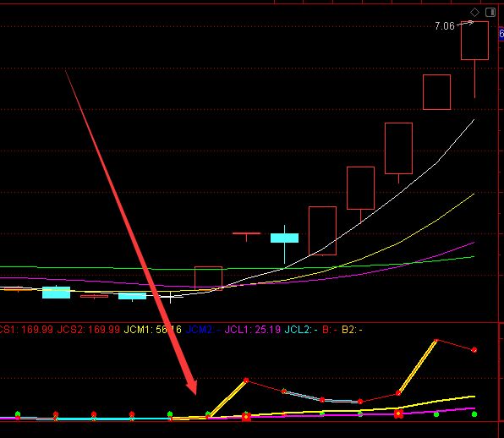
Task: Click the topmost red hollow candlestick
Action: (474, 41)
